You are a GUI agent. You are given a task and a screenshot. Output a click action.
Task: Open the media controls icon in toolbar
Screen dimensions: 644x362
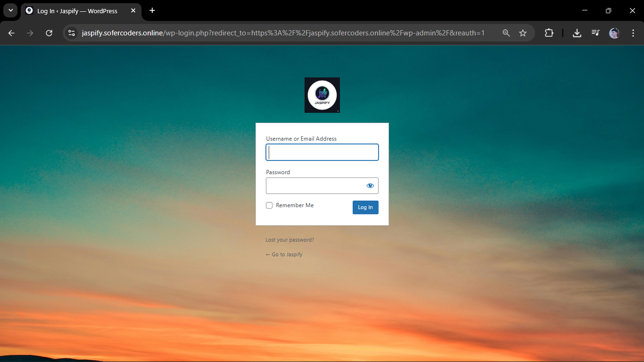tap(595, 33)
